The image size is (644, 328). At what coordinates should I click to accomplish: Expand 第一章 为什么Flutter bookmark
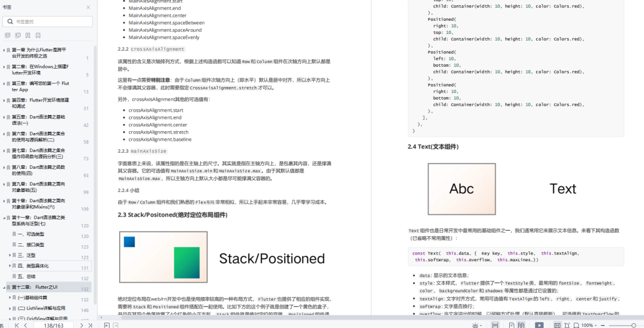(4, 50)
